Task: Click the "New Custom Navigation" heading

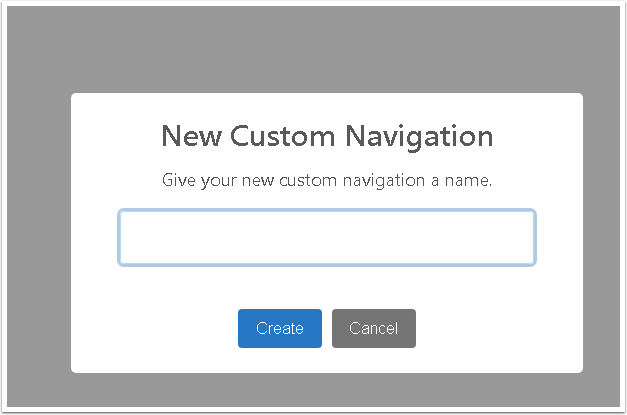Action: click(x=326, y=137)
